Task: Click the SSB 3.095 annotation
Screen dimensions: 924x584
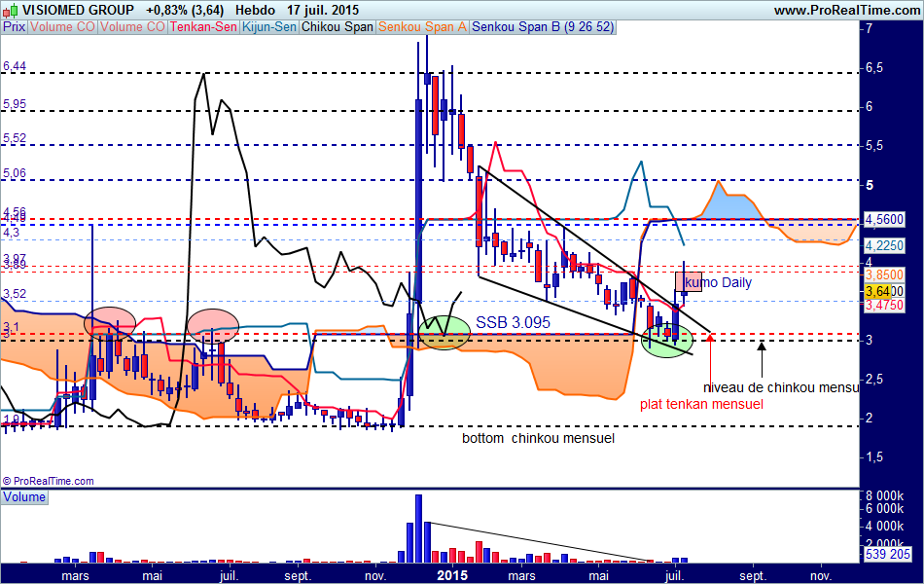Action: point(513,322)
